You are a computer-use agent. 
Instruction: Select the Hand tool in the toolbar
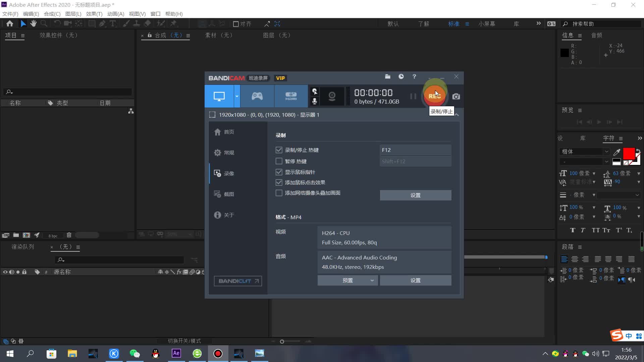click(x=33, y=23)
